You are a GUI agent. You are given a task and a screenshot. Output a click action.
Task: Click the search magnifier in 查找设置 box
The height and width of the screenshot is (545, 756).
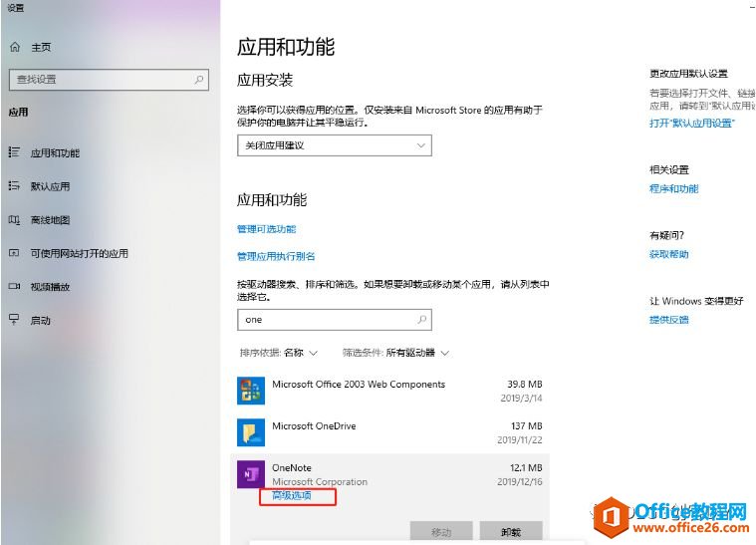click(198, 80)
